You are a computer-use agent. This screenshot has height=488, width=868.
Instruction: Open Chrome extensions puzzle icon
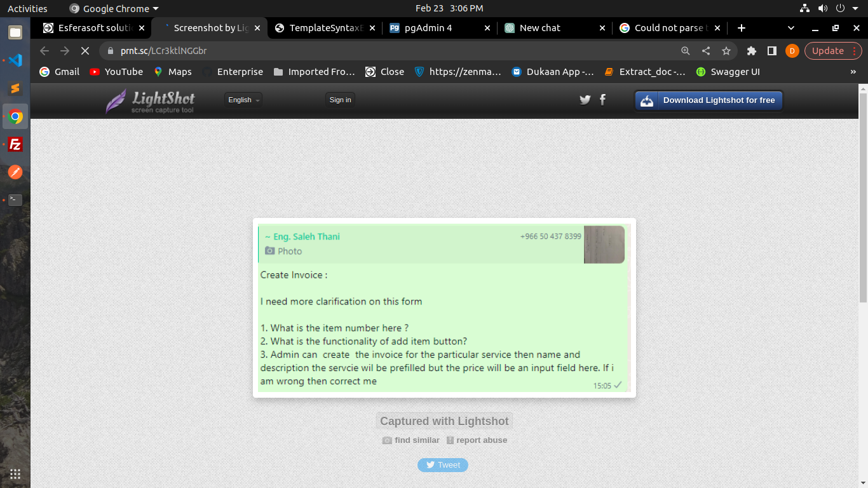click(x=752, y=51)
